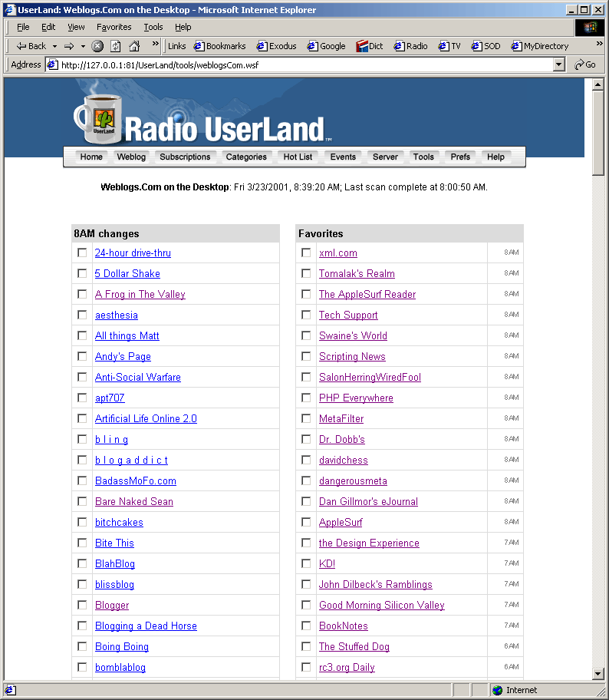Image resolution: width=609 pixels, height=700 pixels.
Task: Click the Back arrow button
Action: pos(31,46)
